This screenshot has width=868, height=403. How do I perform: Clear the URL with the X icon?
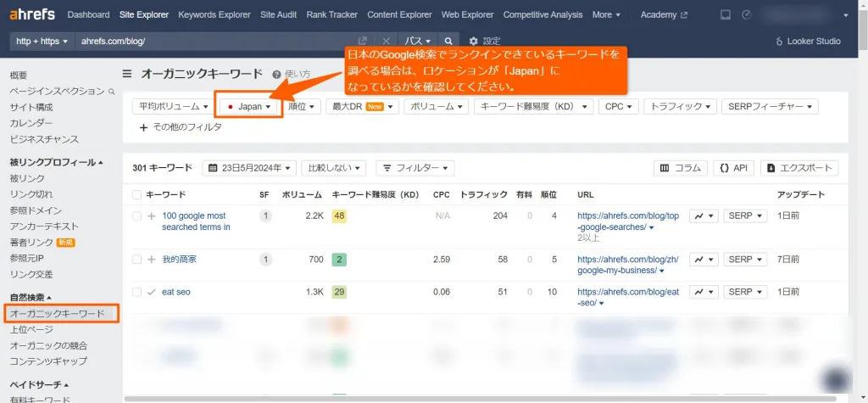pos(387,41)
